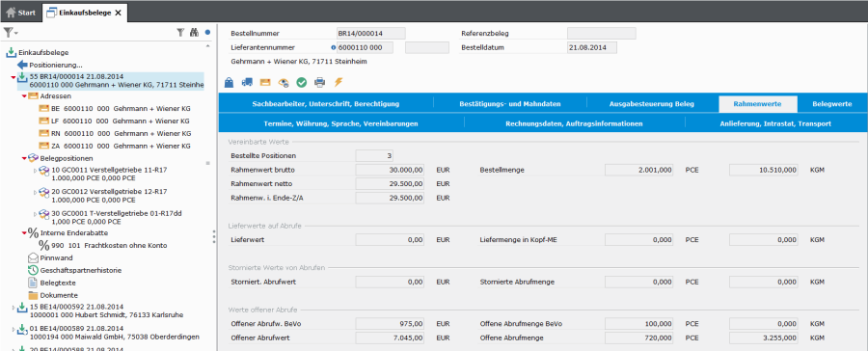Click the info icon beside Lieferantennummer field
The image size is (868, 351).
pos(334,47)
